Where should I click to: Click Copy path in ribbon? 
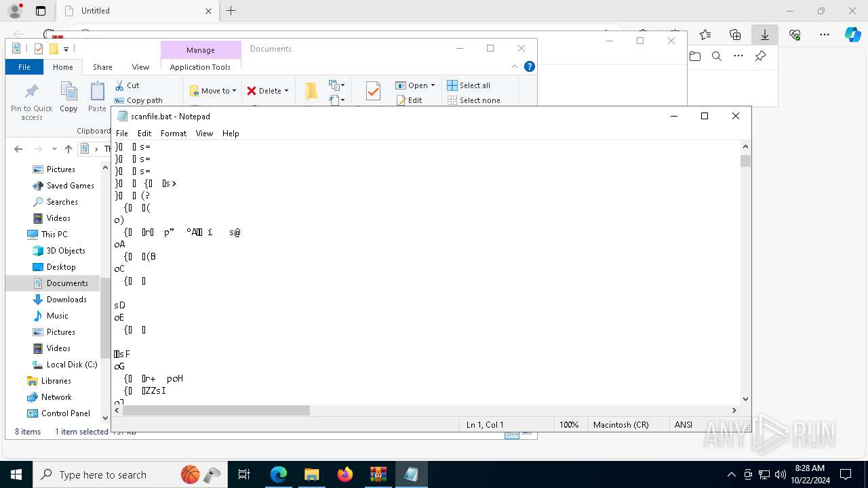138,100
